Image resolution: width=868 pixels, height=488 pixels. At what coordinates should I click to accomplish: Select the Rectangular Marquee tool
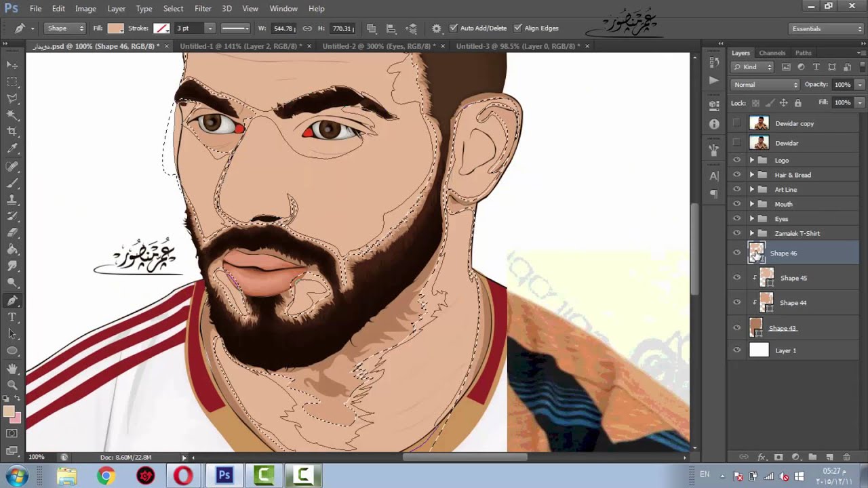(12, 81)
